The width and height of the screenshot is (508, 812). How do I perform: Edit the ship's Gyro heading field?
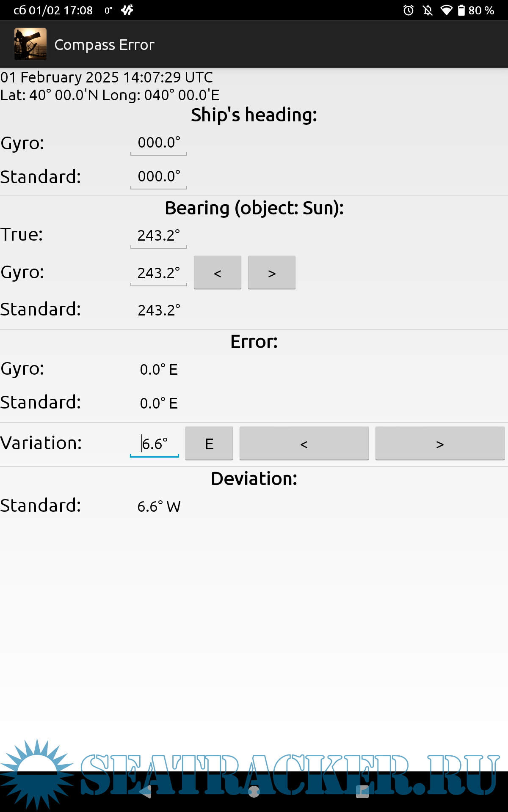(159, 143)
